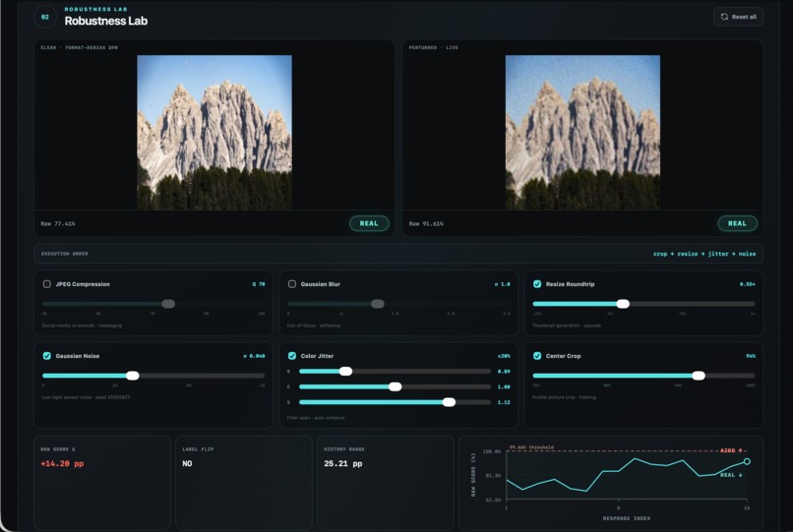
Task: Click the Resize Roundtrip slider handle
Action: [x=623, y=304]
